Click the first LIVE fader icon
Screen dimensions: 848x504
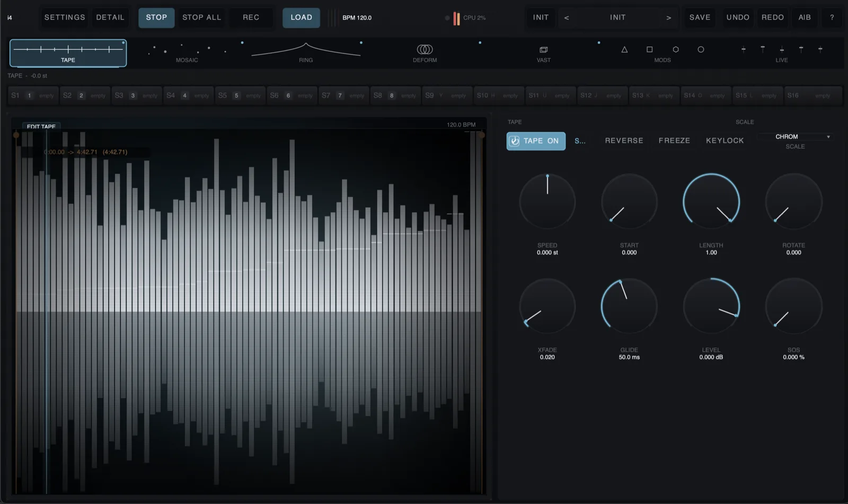(x=743, y=49)
